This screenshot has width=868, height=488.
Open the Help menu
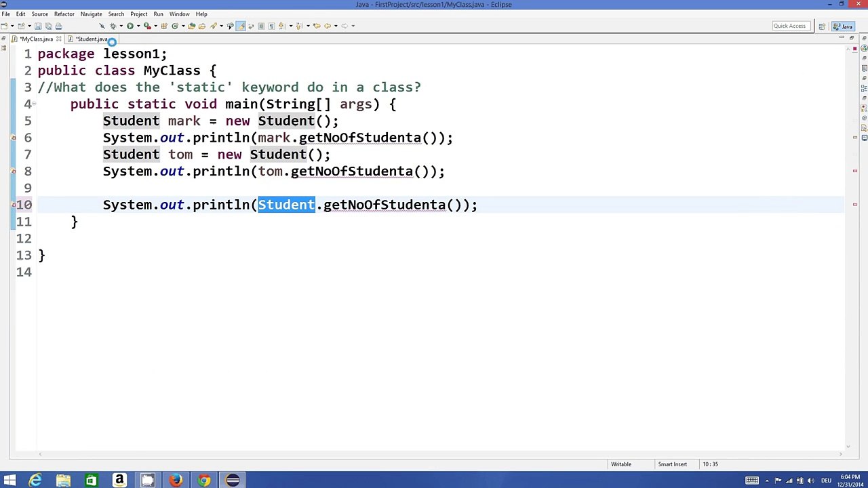[x=201, y=14]
